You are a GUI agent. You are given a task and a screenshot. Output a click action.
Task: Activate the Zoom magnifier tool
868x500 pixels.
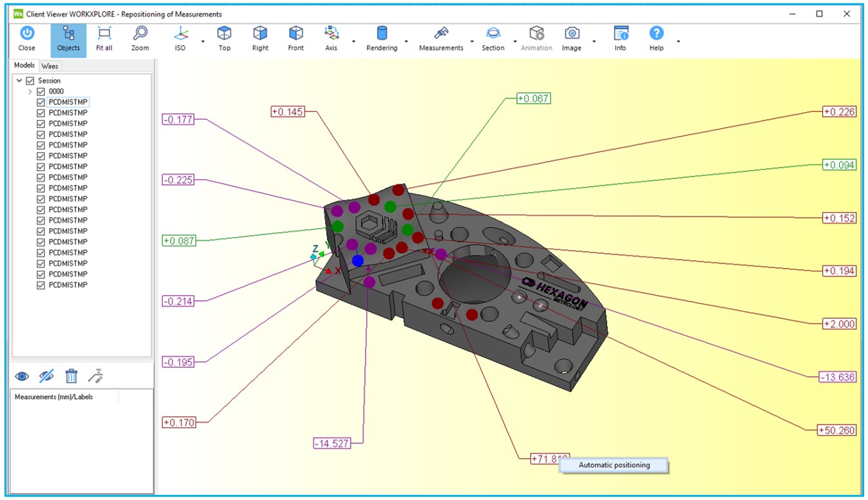tap(140, 33)
